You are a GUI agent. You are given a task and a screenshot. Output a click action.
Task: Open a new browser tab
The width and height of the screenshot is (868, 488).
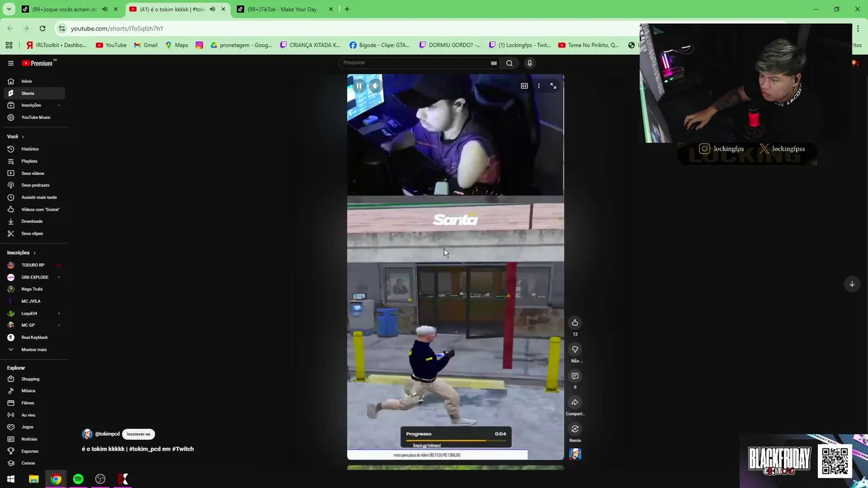coord(347,9)
